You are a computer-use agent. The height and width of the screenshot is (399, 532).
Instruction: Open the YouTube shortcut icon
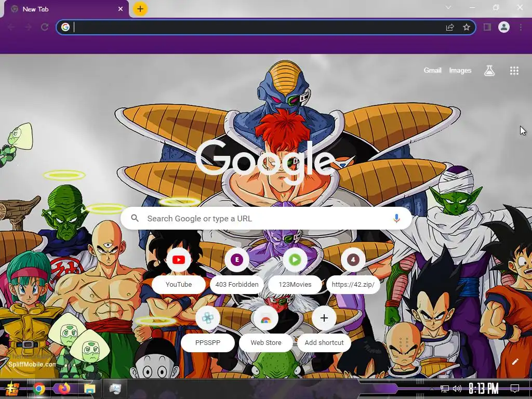179,260
